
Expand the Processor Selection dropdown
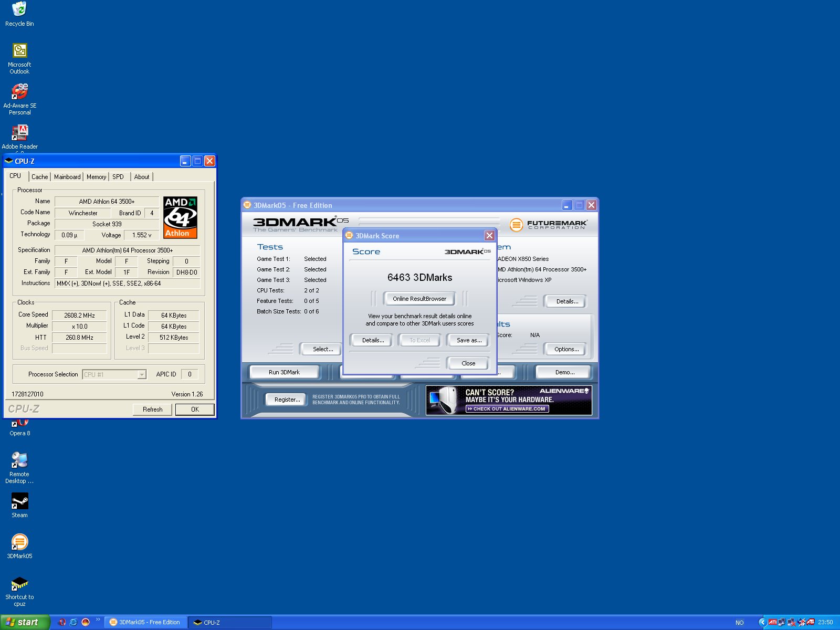(x=141, y=374)
